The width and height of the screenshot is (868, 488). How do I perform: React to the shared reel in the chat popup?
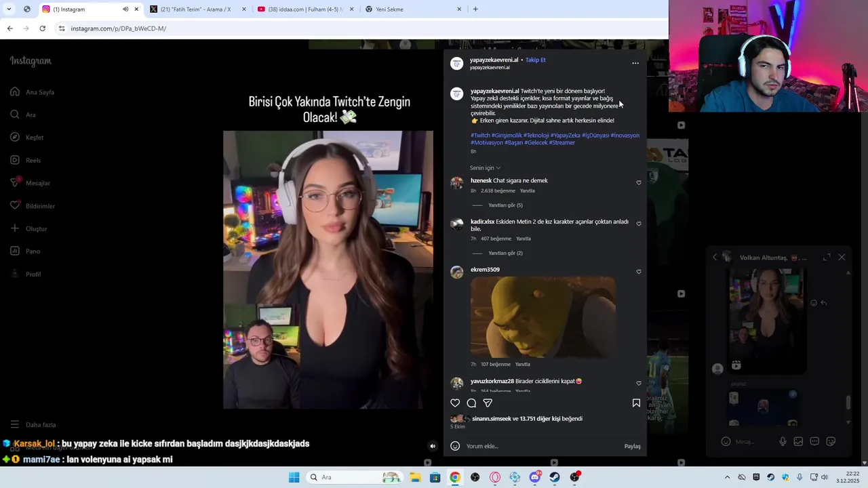tap(814, 303)
